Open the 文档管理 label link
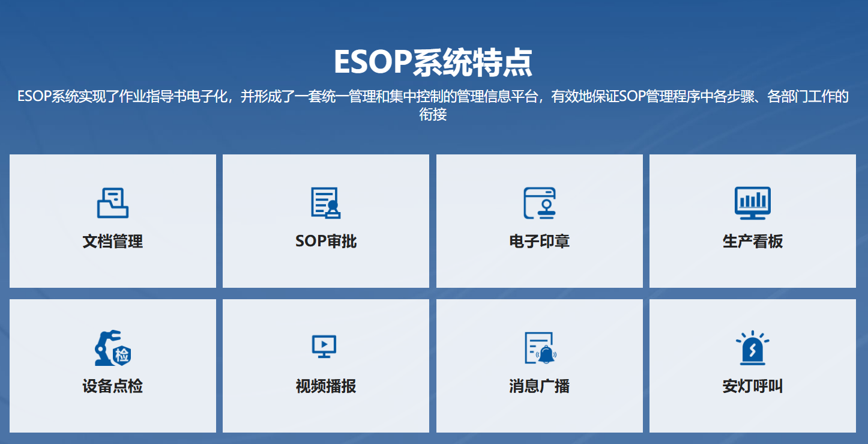Viewport: 868px width, 444px height. coord(113,242)
